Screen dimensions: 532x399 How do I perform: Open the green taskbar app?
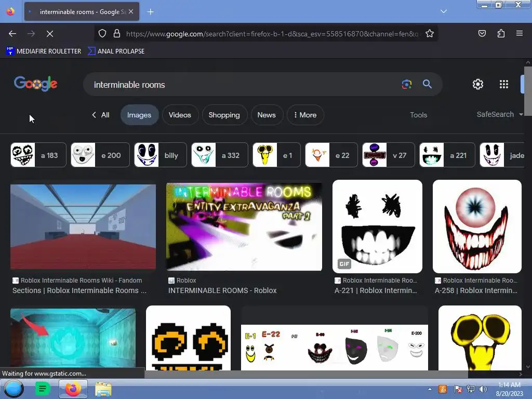pyautogui.click(x=43, y=389)
